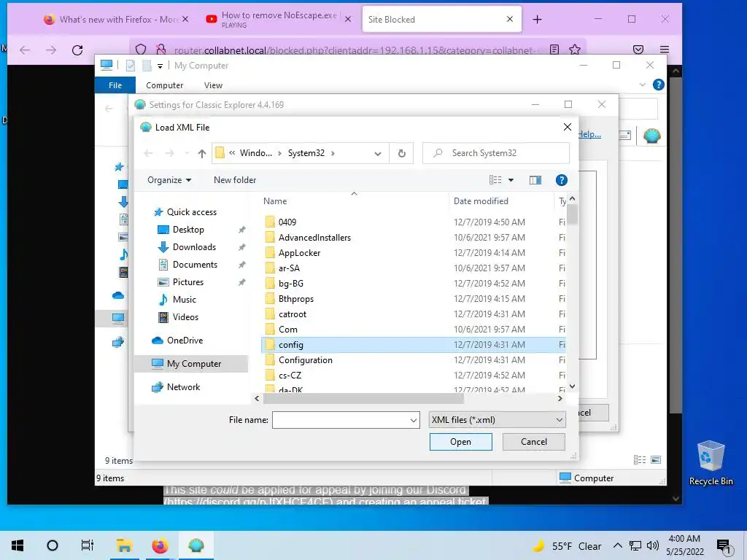Open the File tab in My Computer
This screenshot has height=560, width=747.
coord(115,85)
